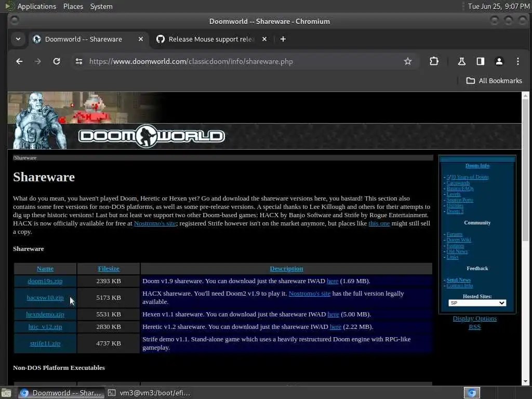Click 'here' link for Hexen shareware IWAD
The width and height of the screenshot is (532, 399).
333,314
